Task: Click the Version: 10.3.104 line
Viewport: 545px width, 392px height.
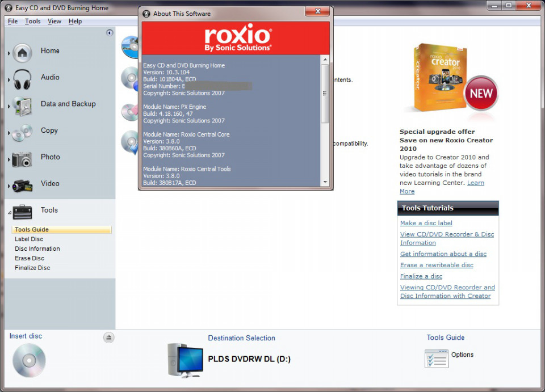Action: pyautogui.click(x=166, y=72)
